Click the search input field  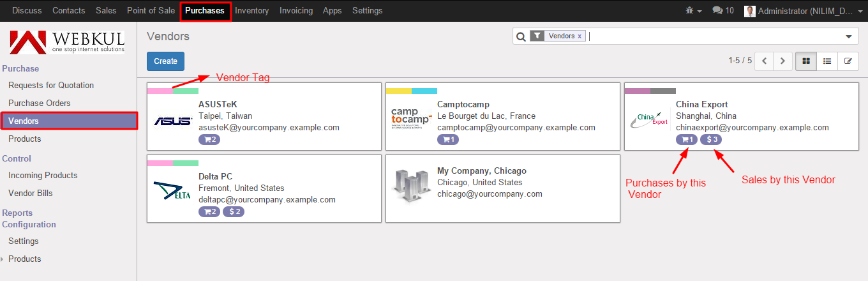click(714, 36)
